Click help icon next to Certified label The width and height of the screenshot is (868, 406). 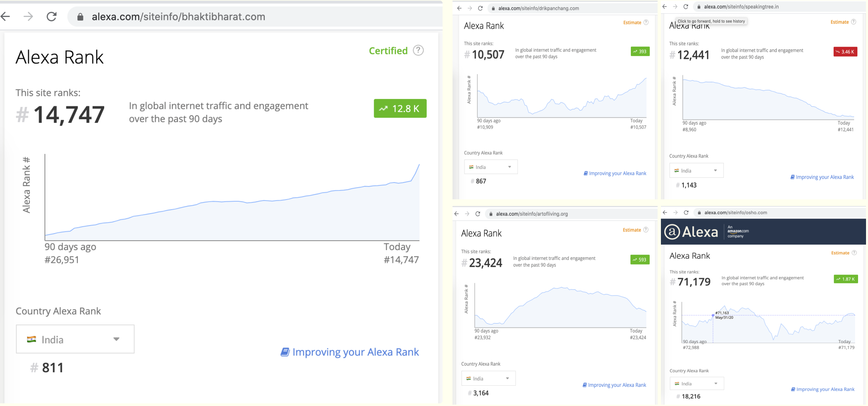pyautogui.click(x=418, y=51)
